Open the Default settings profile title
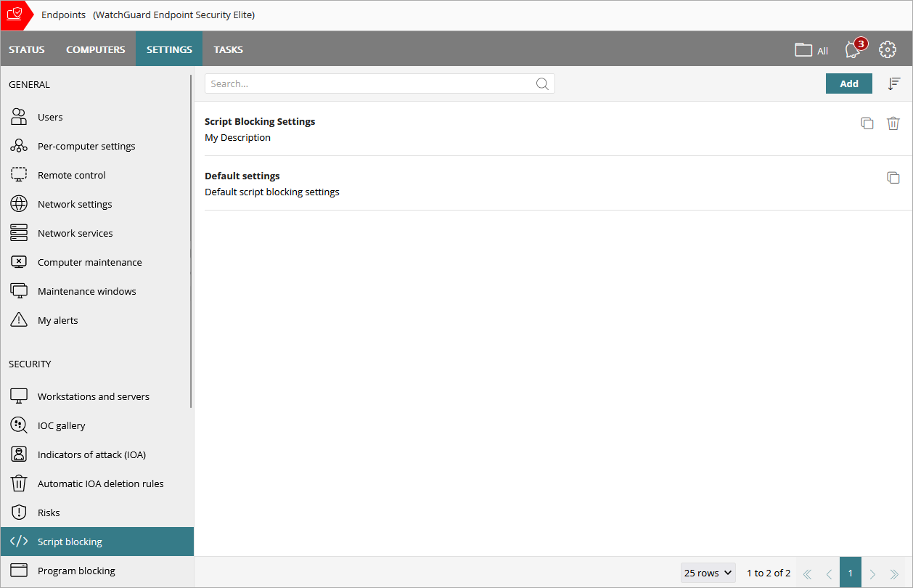913x588 pixels. pyautogui.click(x=242, y=176)
